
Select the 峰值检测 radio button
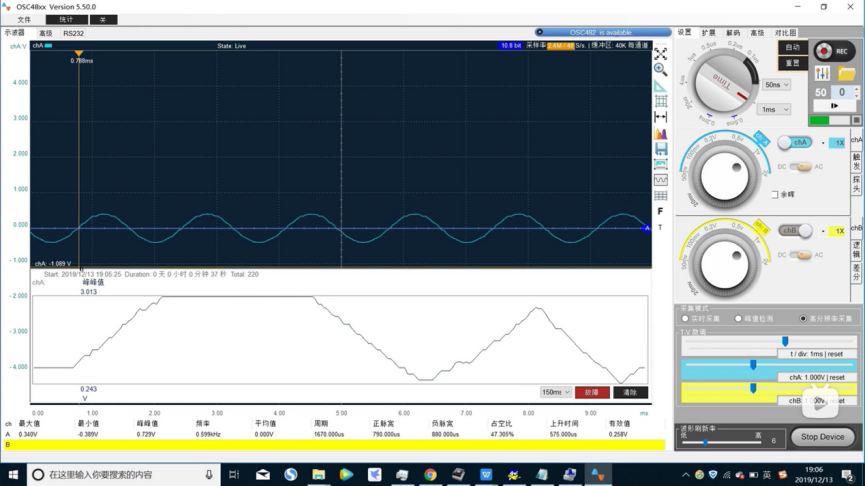pyautogui.click(x=738, y=319)
